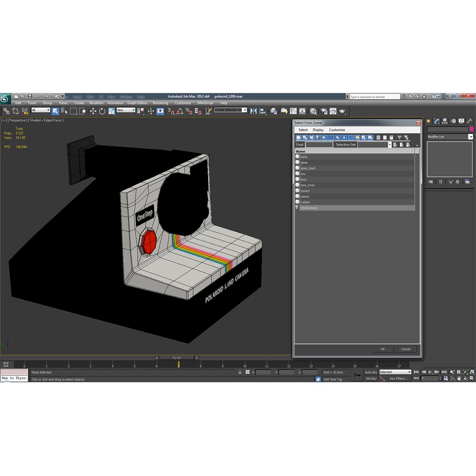Click the Name column header

[x=354, y=151]
